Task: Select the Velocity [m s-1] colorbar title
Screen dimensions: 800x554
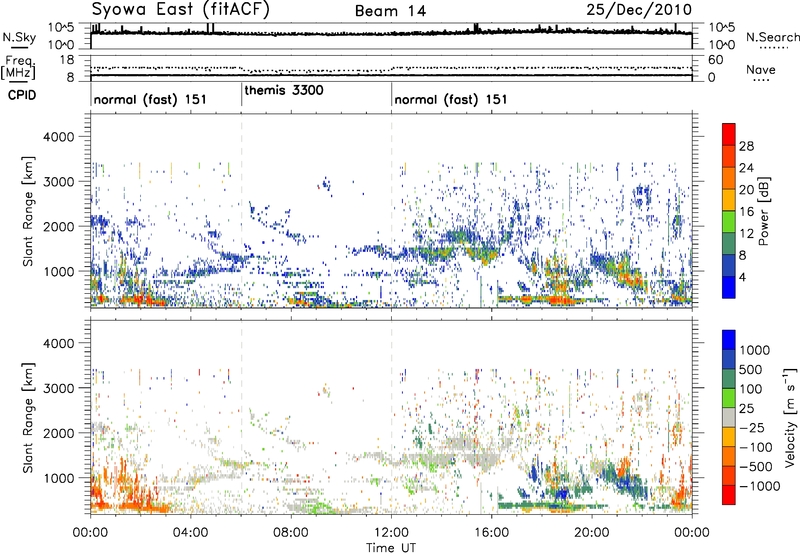Action: click(x=790, y=417)
